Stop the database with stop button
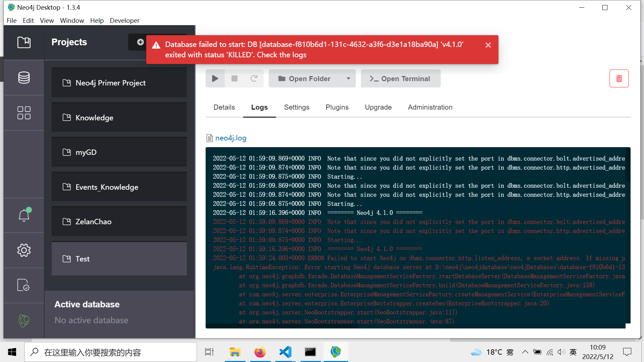The image size is (644, 362). [234, 78]
